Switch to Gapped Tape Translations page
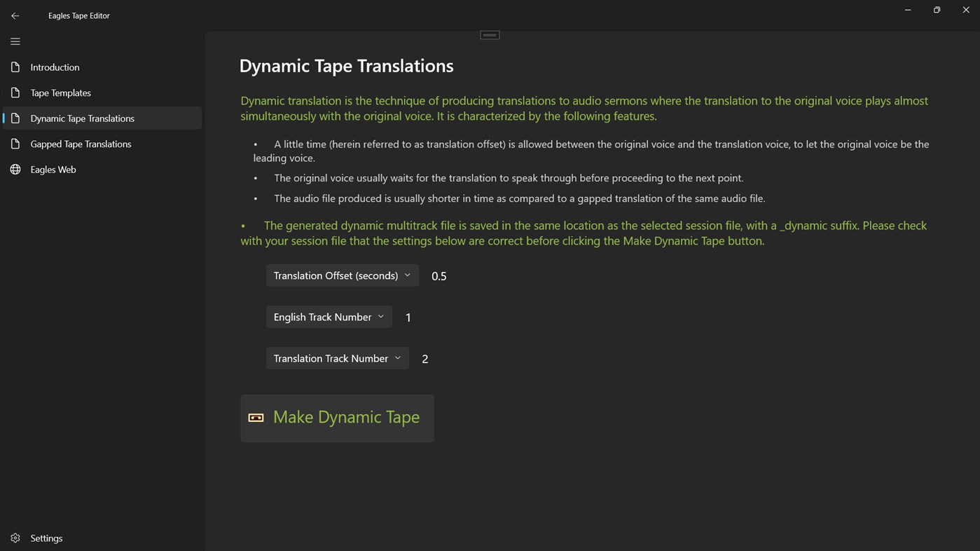Image resolution: width=980 pixels, height=551 pixels. pos(81,144)
